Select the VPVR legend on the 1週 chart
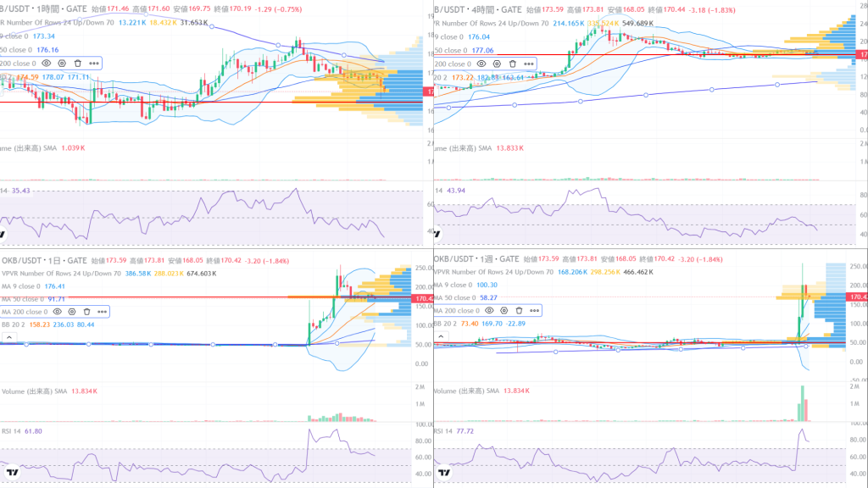This screenshot has height=488, width=868. click(x=543, y=272)
